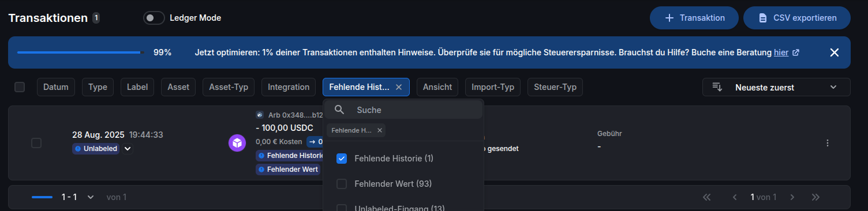
Task: Tick the select-all transactions checkbox
Action: click(20, 87)
